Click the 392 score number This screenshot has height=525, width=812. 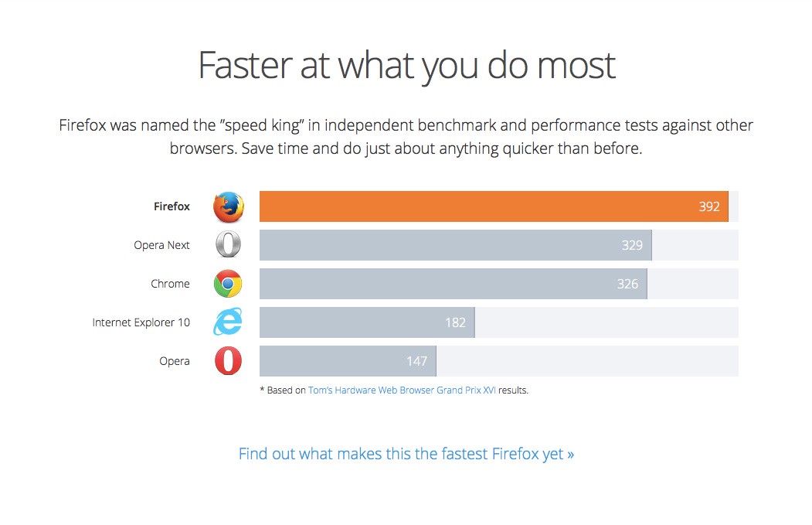tap(709, 206)
